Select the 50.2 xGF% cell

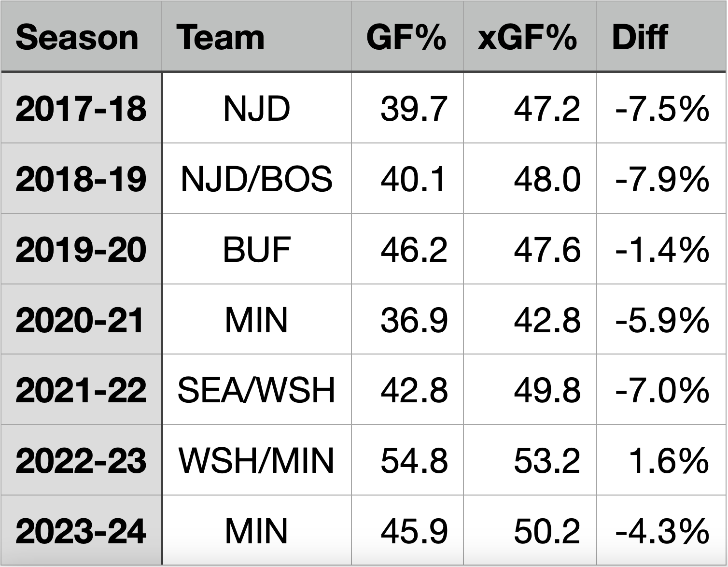(546, 531)
